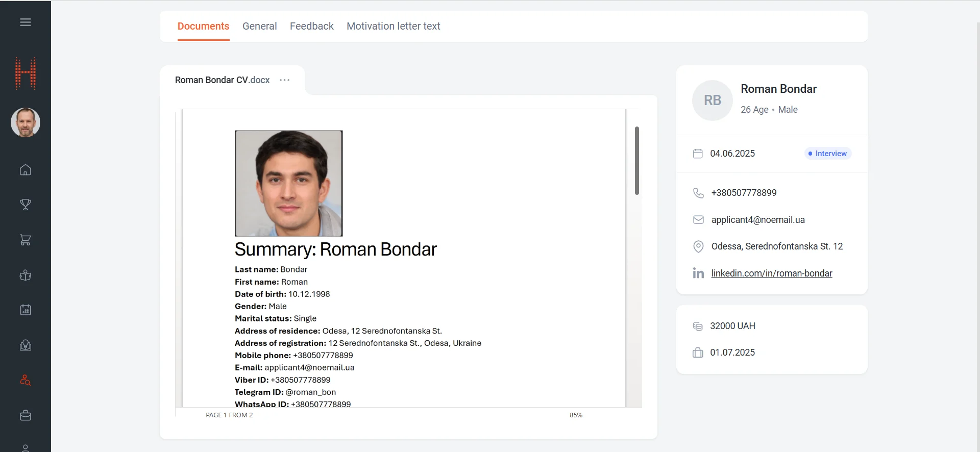Click the Interview status badge
This screenshot has height=452, width=980.
(x=827, y=154)
